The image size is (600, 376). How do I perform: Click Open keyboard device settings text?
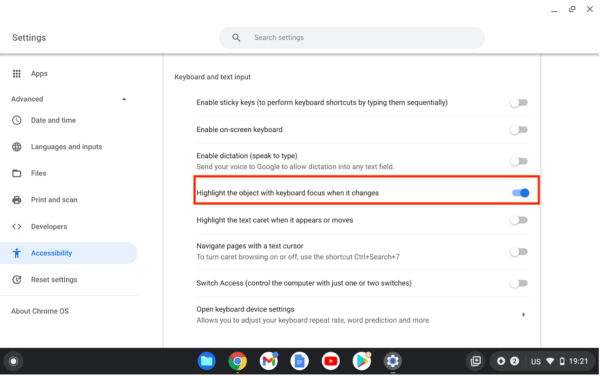point(245,309)
